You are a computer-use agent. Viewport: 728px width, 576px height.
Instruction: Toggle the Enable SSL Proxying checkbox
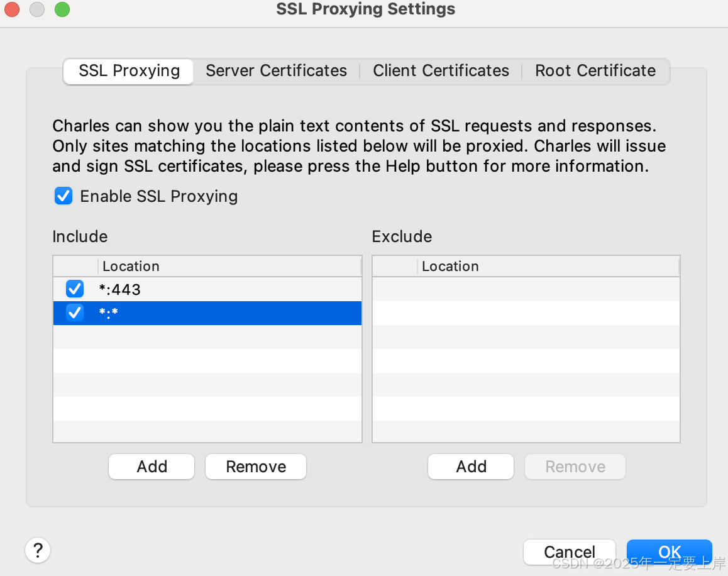(63, 196)
